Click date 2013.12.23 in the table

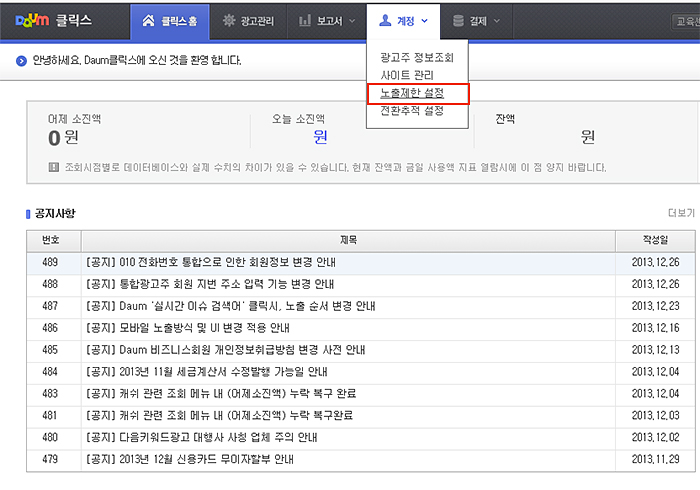click(x=655, y=306)
